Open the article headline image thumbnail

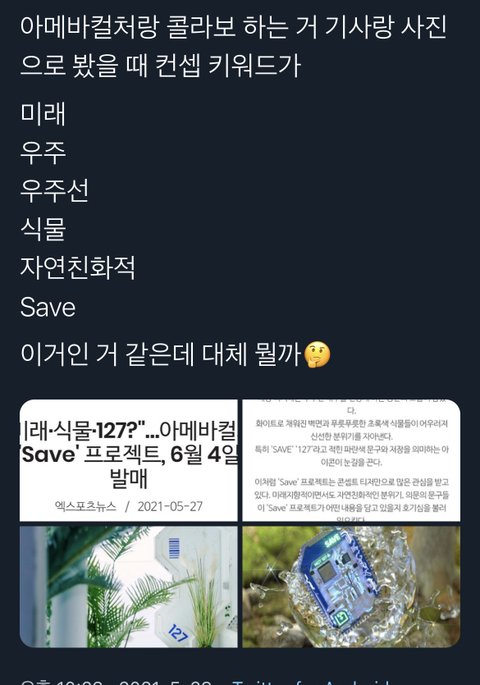129,460
